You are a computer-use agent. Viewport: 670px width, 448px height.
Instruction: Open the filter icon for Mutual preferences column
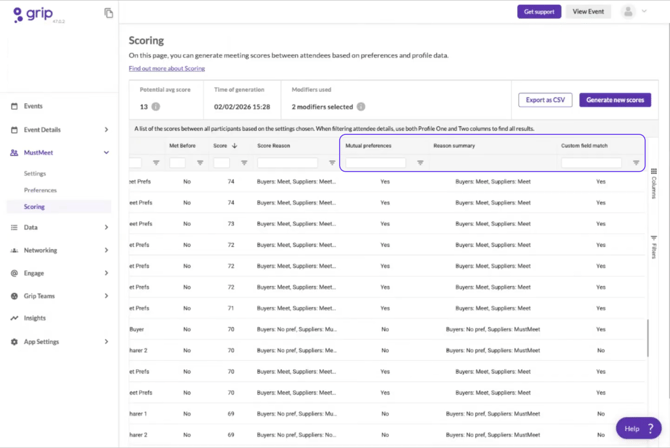420,163
